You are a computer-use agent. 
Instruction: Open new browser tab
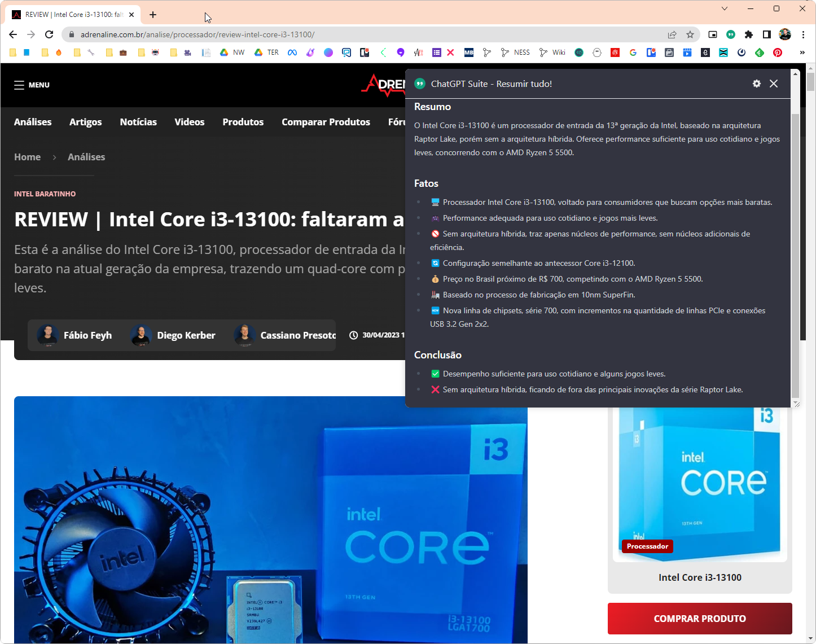coord(153,15)
